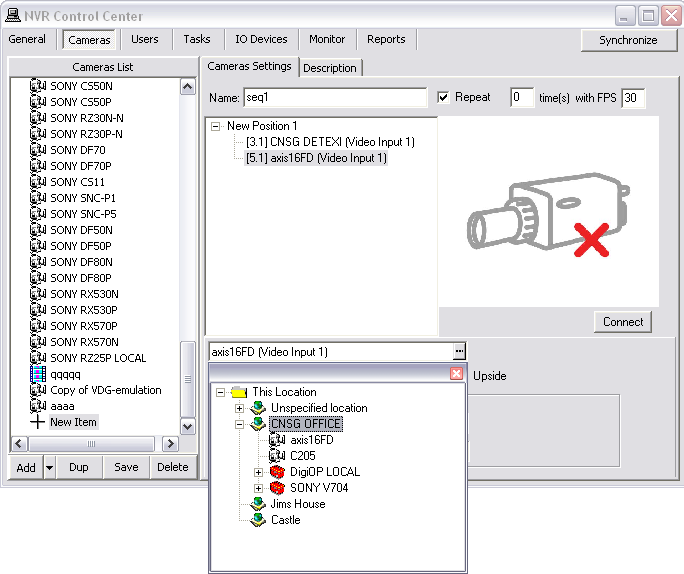
Task: Click the cameras list vertical scrollbar thumb
Action: [x=188, y=379]
